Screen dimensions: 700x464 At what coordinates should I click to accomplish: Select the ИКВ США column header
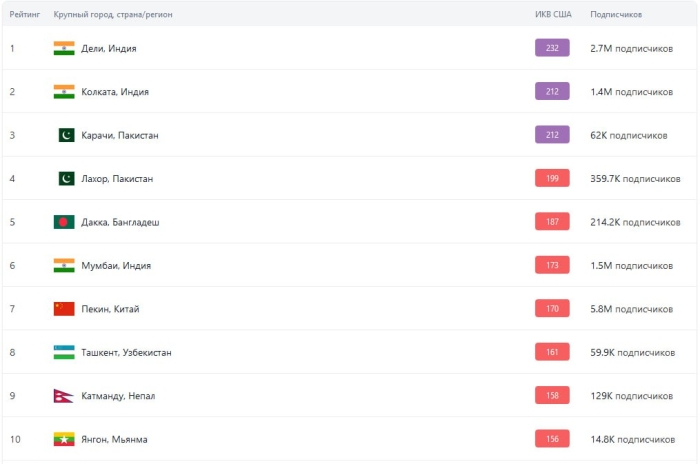click(553, 14)
